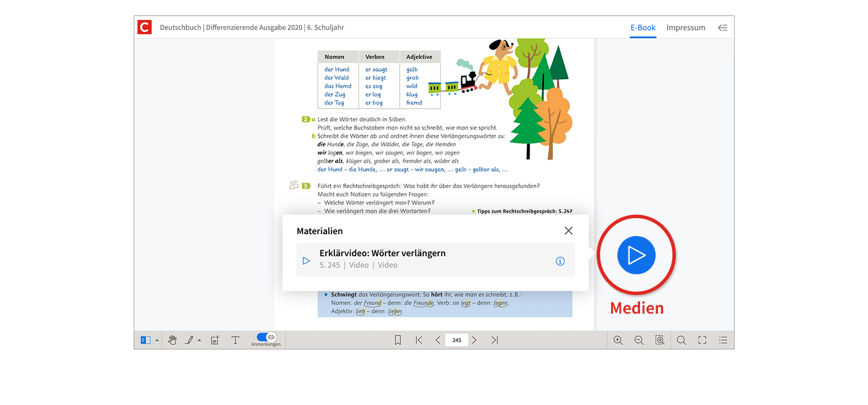Switch to the Impressum tab

click(686, 28)
